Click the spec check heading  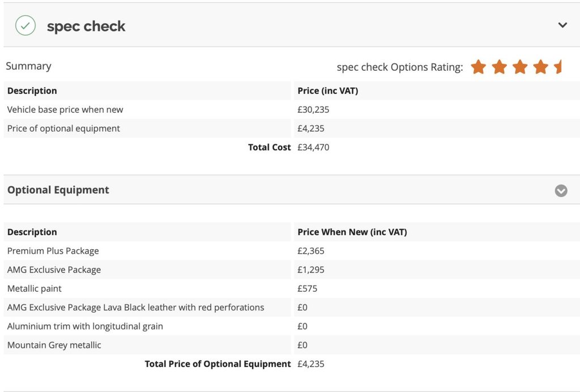[x=86, y=26]
